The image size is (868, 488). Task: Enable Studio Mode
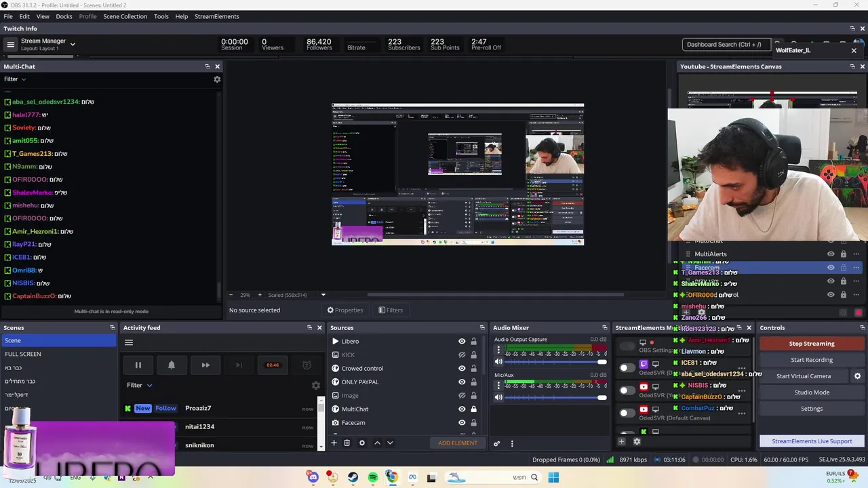(x=812, y=392)
